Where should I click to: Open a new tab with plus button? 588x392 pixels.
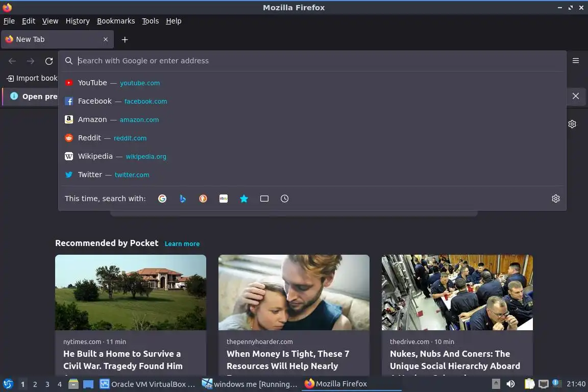[125, 39]
